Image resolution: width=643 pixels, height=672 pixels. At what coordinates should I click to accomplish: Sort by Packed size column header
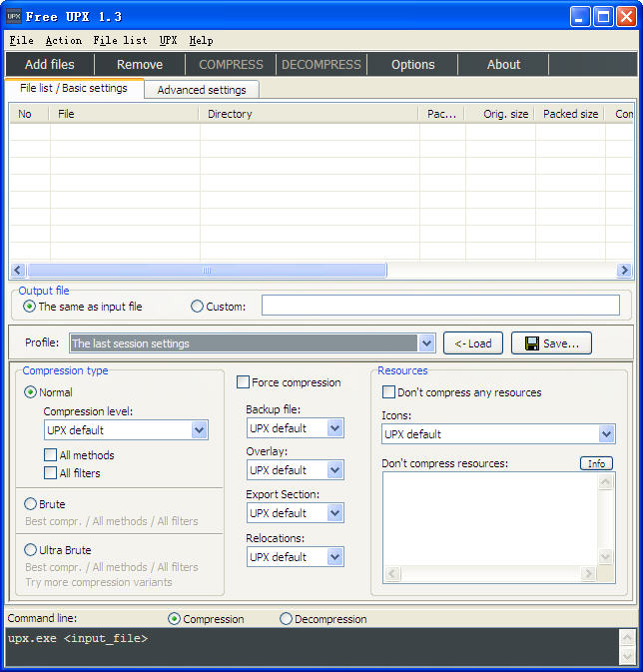tap(570, 114)
